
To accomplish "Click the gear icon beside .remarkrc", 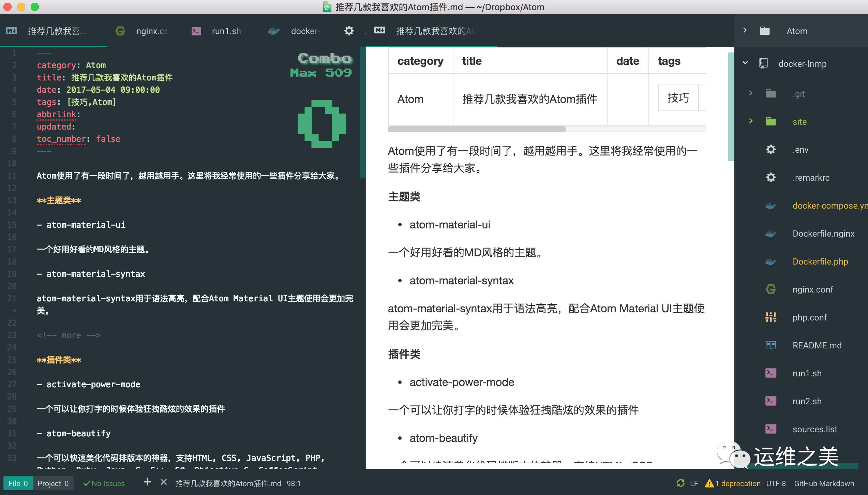I will pos(771,177).
